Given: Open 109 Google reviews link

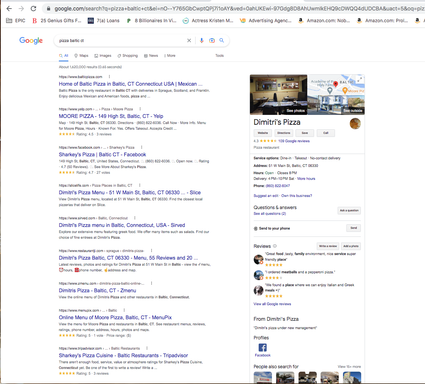Looking at the screenshot, I should coord(294,141).
